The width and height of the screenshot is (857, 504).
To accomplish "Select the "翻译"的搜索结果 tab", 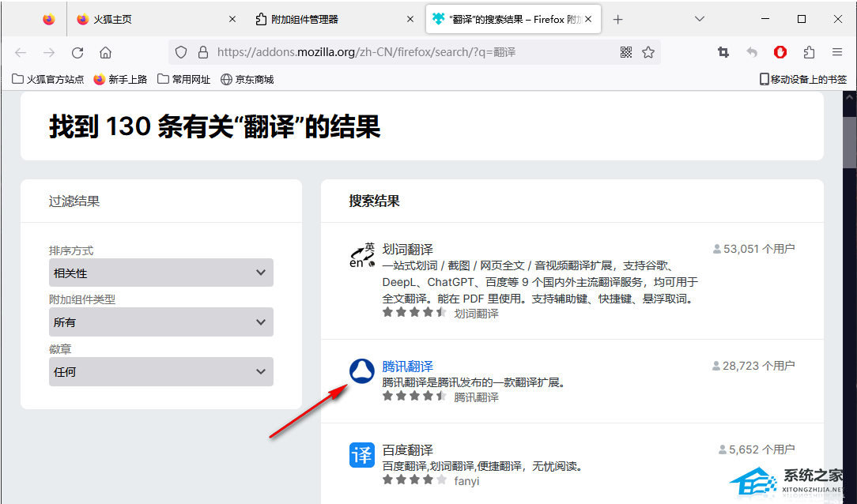I will tap(513, 19).
